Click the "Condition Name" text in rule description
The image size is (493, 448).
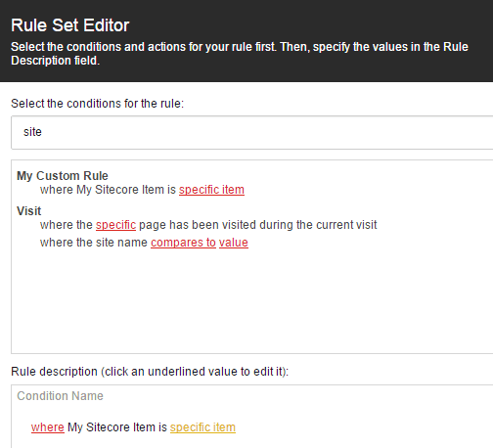[60, 396]
